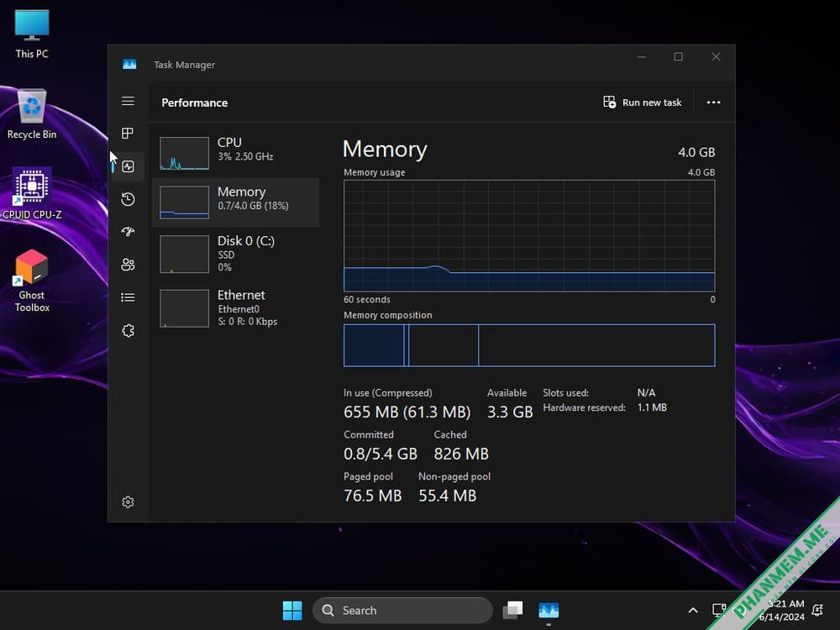Viewport: 840px width, 630px height.
Task: Close the Task Manager window
Action: (716, 57)
